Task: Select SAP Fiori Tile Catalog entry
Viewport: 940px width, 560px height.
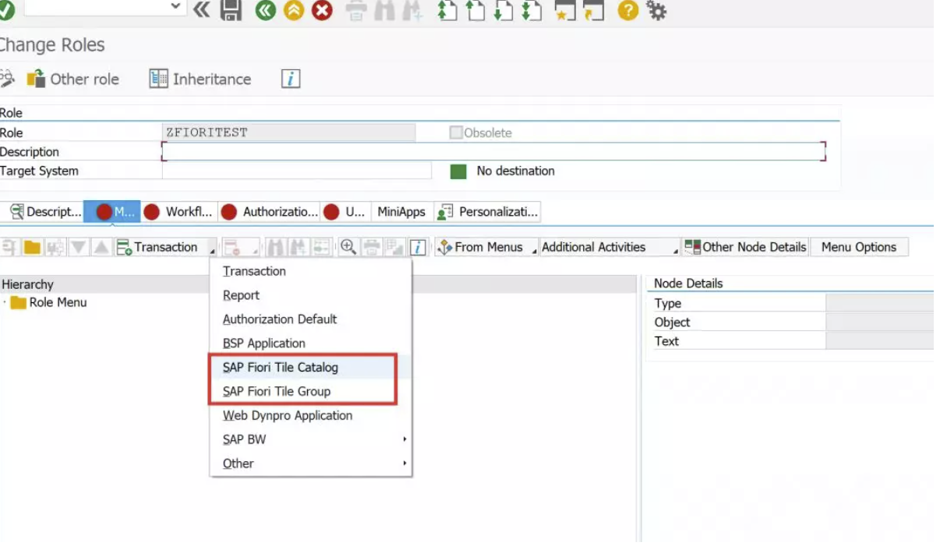Action: pyautogui.click(x=310, y=368)
